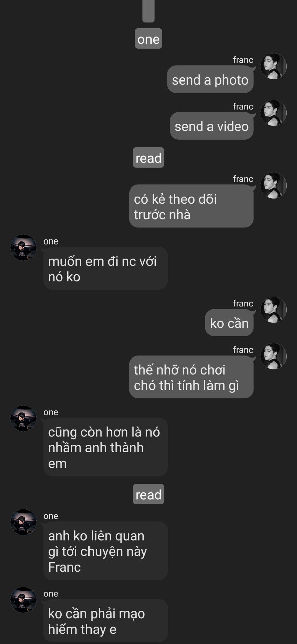Select the 'send a photo' message bubble
Screen dimensions: 297x644
coord(210,79)
